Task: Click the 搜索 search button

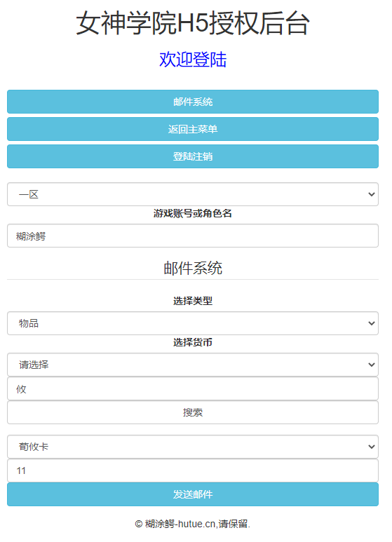Action: pos(193,412)
